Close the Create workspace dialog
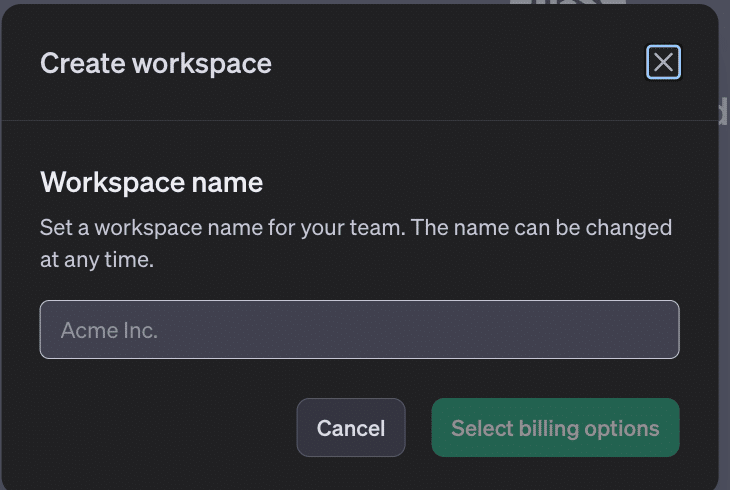Viewport: 730px width, 490px height. pyautogui.click(x=663, y=63)
